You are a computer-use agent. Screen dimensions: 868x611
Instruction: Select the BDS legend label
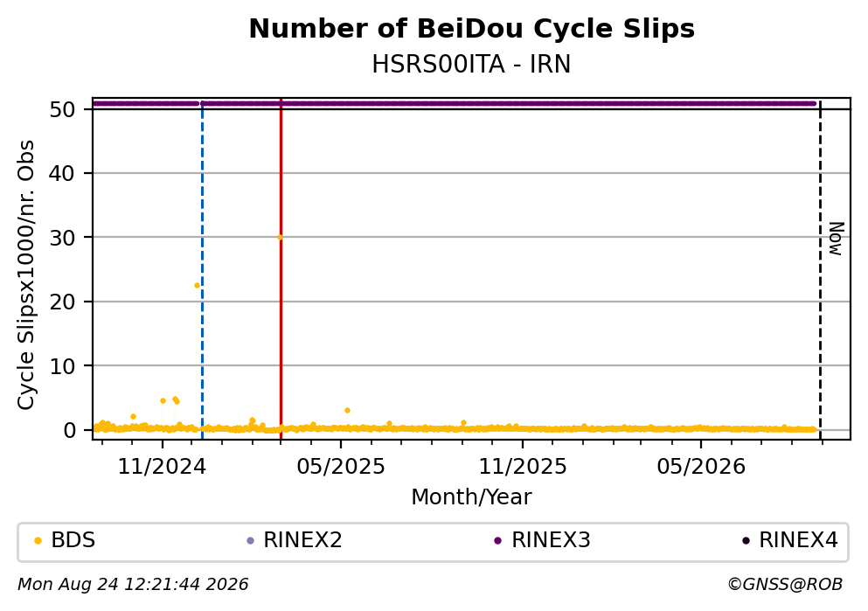(73, 540)
